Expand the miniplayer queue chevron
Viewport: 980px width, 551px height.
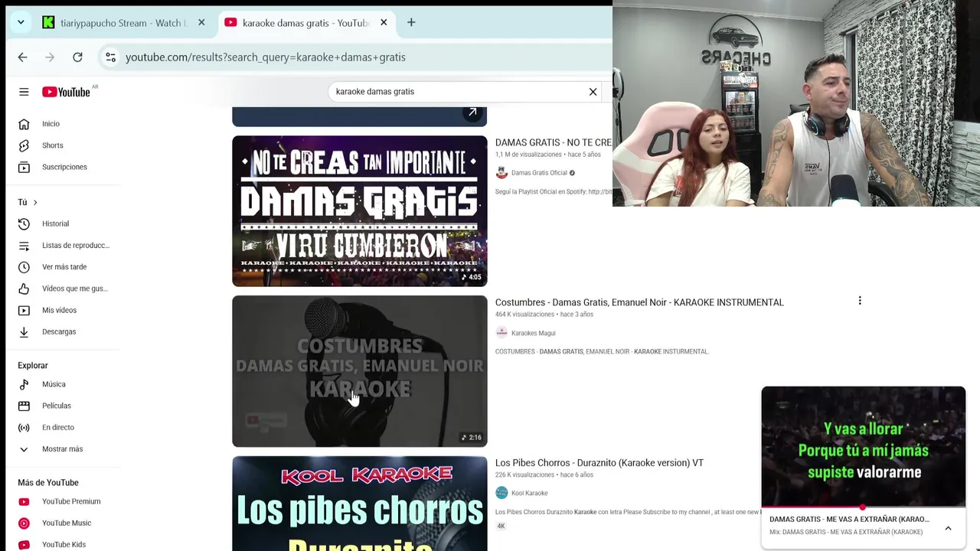tap(948, 528)
